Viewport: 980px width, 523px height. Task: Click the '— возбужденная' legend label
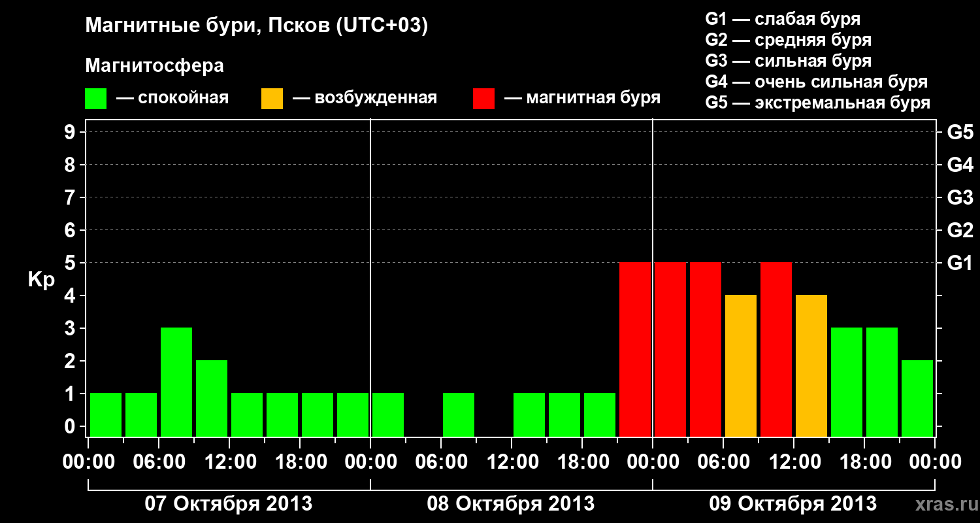click(365, 98)
